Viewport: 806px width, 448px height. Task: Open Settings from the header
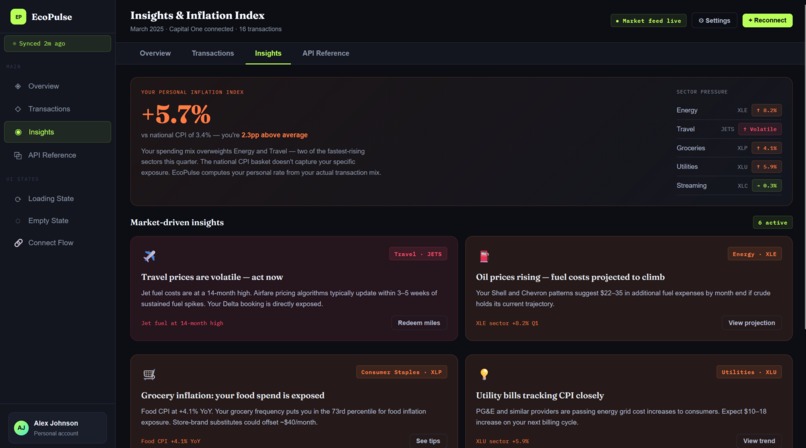point(714,21)
